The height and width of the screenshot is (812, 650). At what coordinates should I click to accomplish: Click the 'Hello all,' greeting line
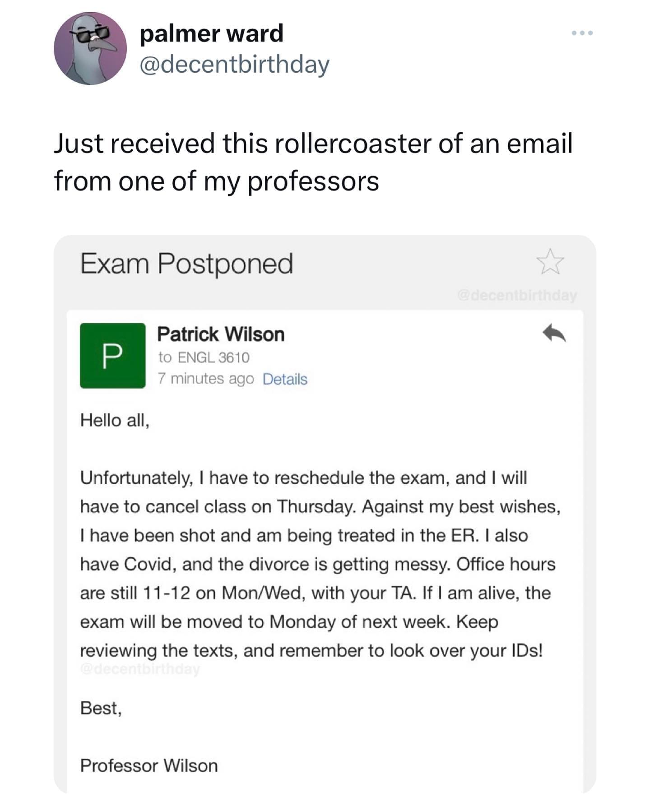coord(115,420)
